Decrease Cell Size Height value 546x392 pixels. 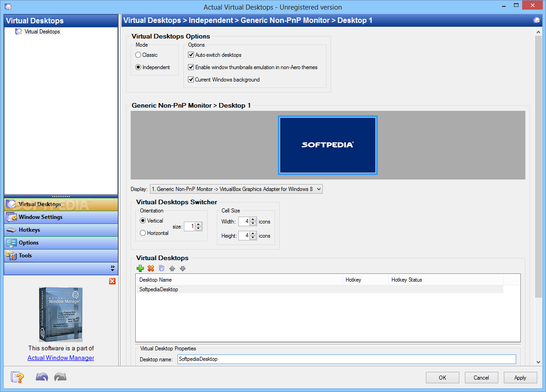253,238
